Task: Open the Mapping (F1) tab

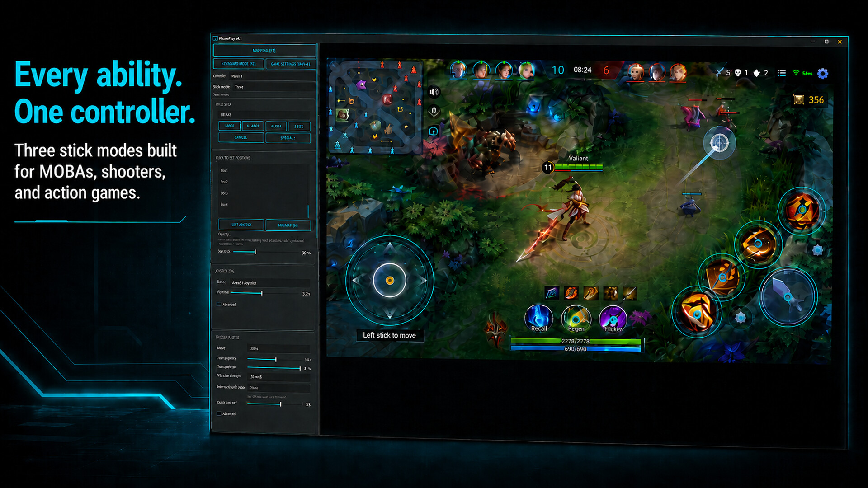Action: pyautogui.click(x=264, y=50)
